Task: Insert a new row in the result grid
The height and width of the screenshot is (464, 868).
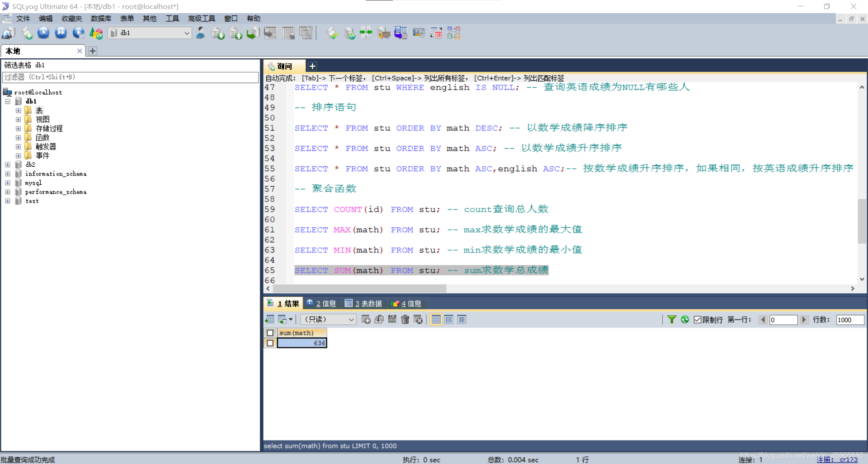Action: 366,319
